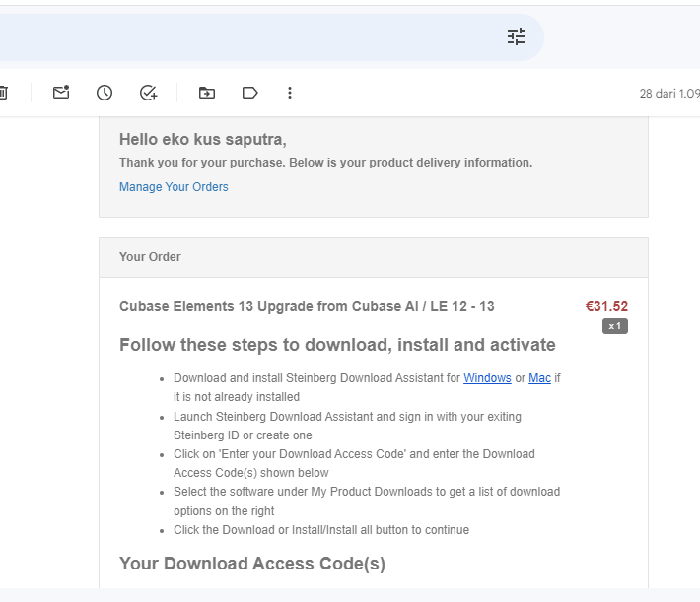700x602 pixels.
Task: Click inside the mail search field
Action: tap(246, 37)
